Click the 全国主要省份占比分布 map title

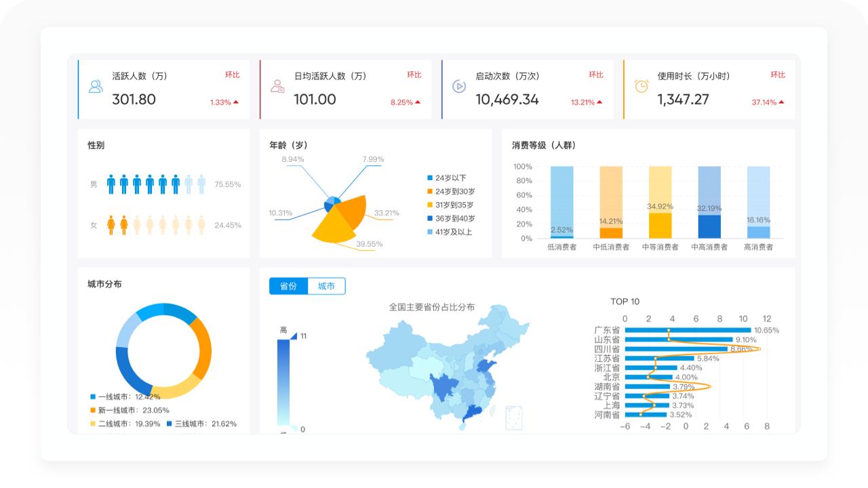(432, 307)
